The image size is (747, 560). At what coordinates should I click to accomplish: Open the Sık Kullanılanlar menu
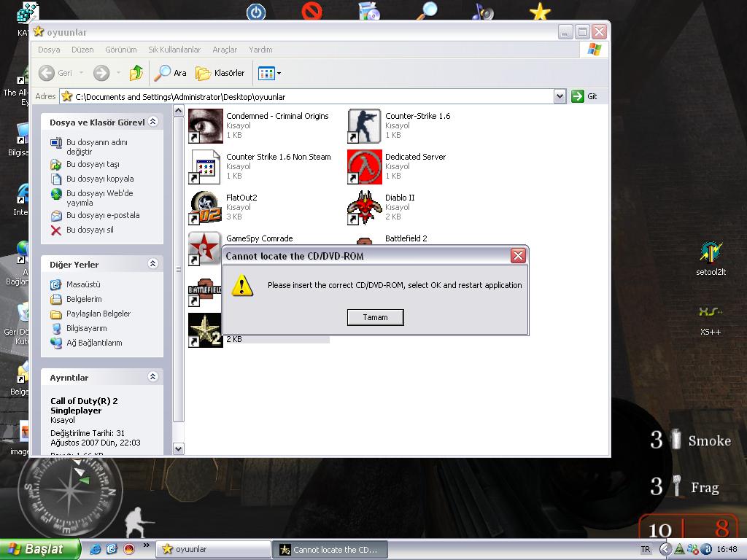pos(174,50)
